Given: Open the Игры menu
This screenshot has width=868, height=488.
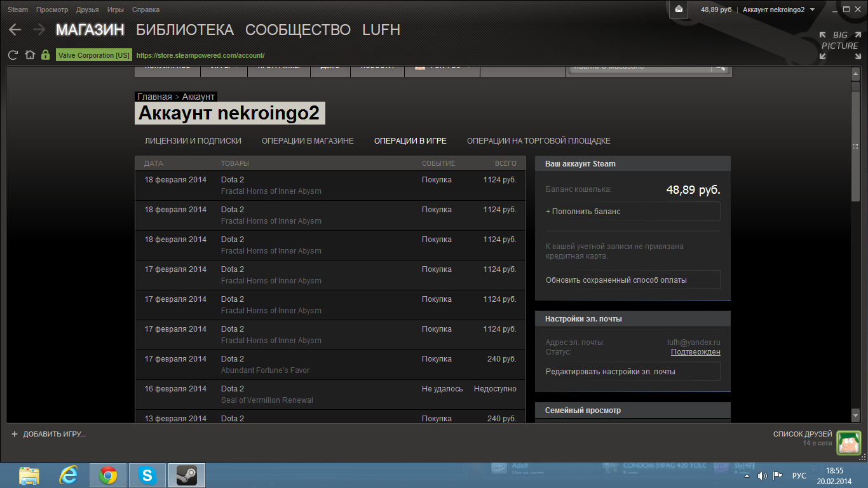Looking at the screenshot, I should point(116,10).
